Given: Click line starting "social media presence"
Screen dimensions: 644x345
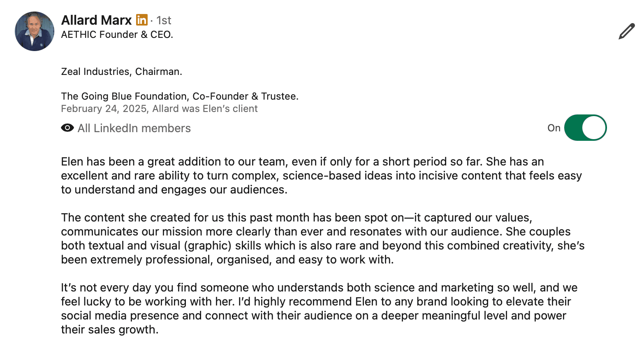Looking at the screenshot, I should click(x=313, y=315).
